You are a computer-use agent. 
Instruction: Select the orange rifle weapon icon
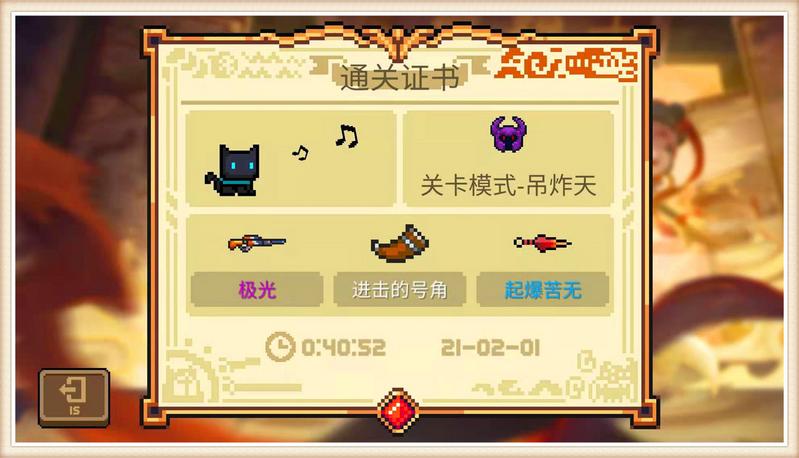coord(256,243)
